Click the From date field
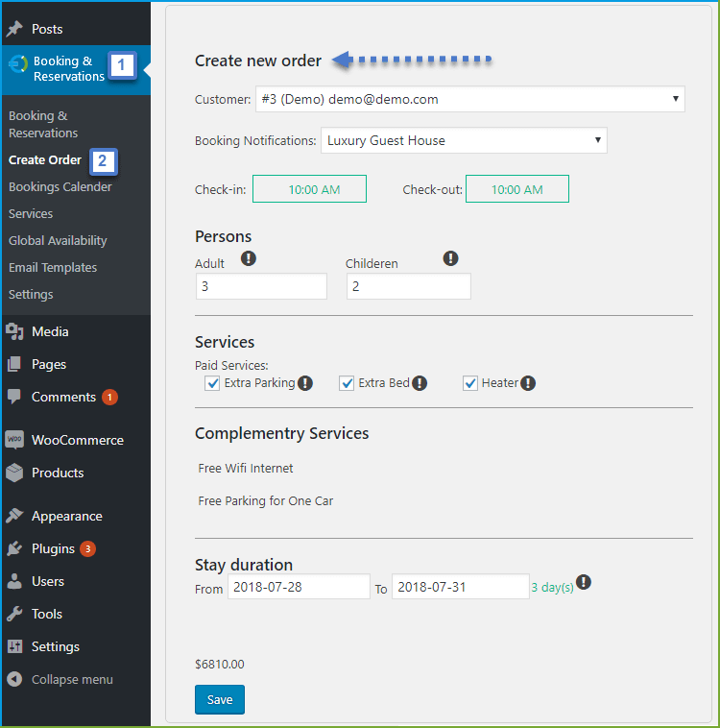720x728 pixels. tap(299, 587)
